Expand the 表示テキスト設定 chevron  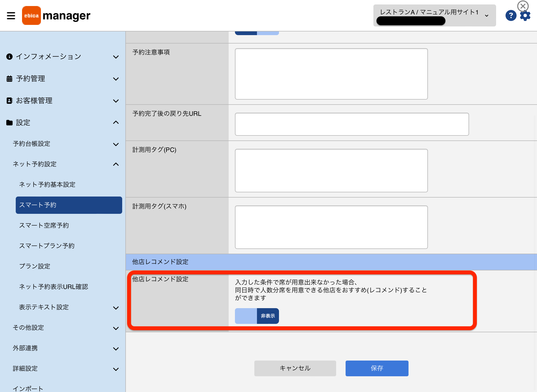[116, 308]
